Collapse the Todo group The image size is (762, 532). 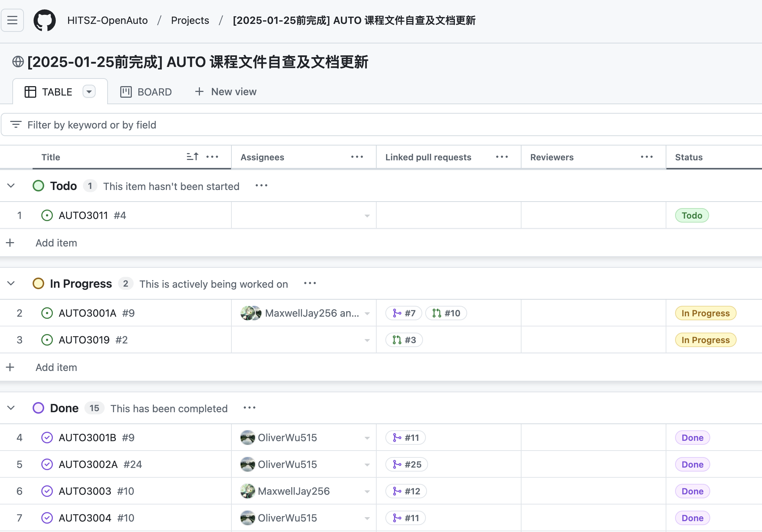(x=11, y=186)
